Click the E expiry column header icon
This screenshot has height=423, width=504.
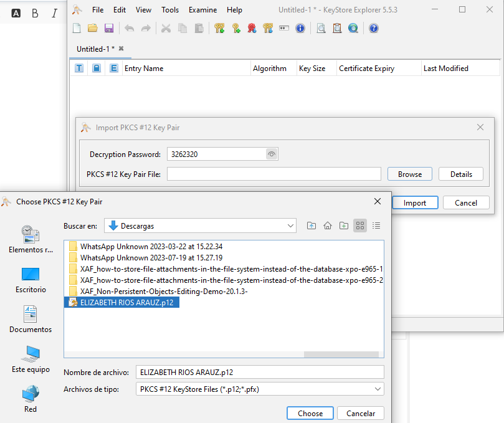click(114, 68)
